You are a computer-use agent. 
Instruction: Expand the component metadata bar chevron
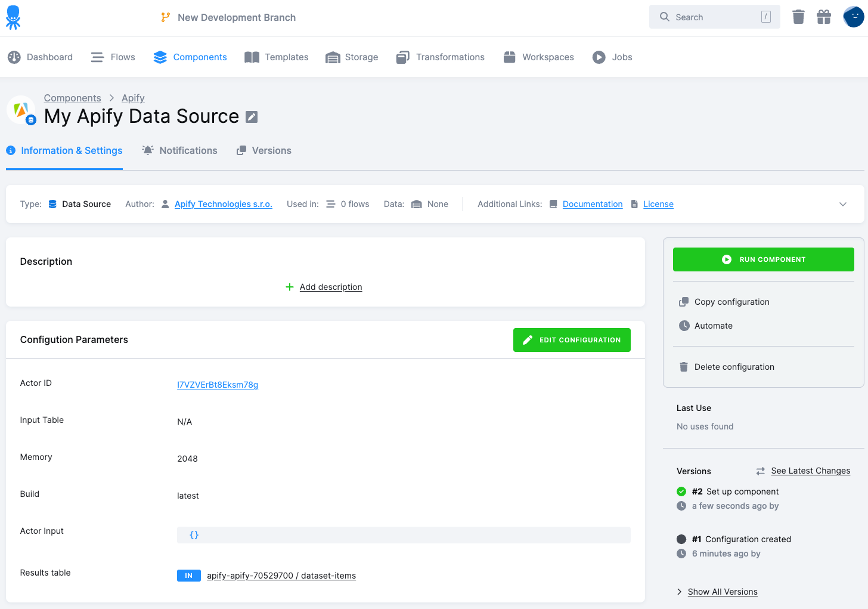click(x=843, y=204)
